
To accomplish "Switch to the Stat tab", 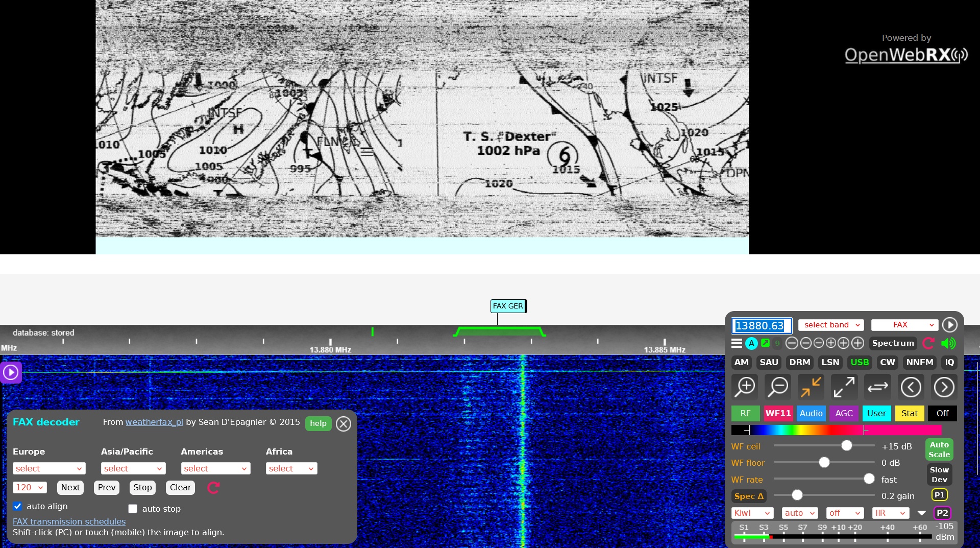I will point(909,414).
